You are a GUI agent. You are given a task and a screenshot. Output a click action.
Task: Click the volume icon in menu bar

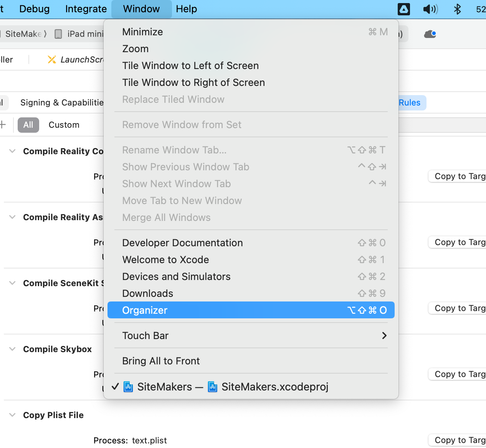coord(430,9)
